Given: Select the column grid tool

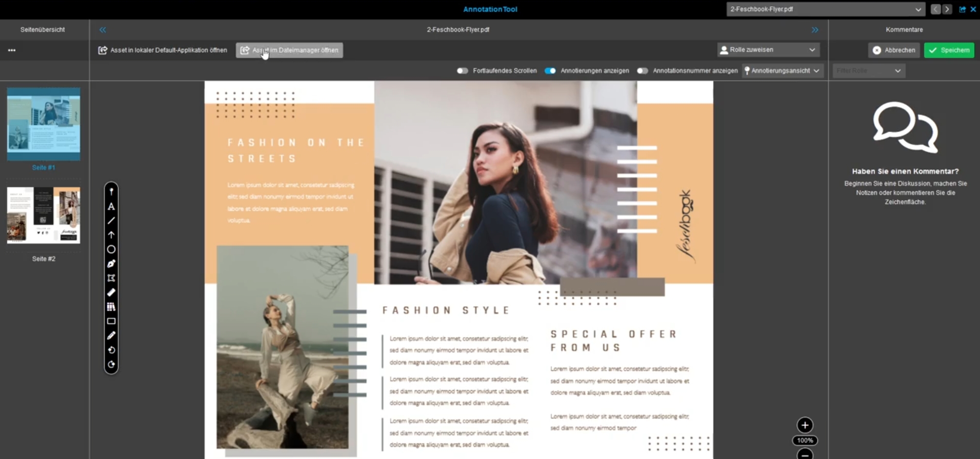Looking at the screenshot, I should [x=111, y=307].
